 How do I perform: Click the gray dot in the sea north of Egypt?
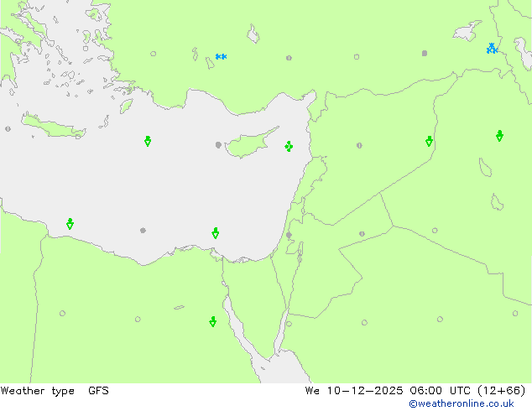[x=143, y=231]
